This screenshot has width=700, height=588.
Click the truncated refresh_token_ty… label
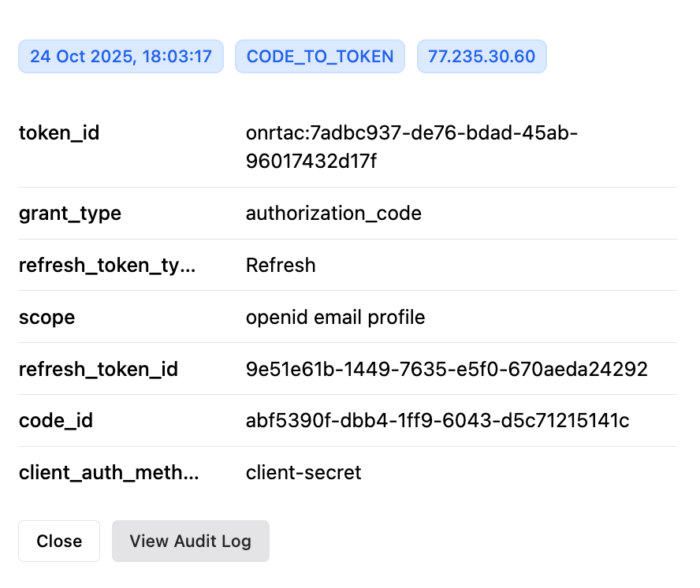coord(107,265)
